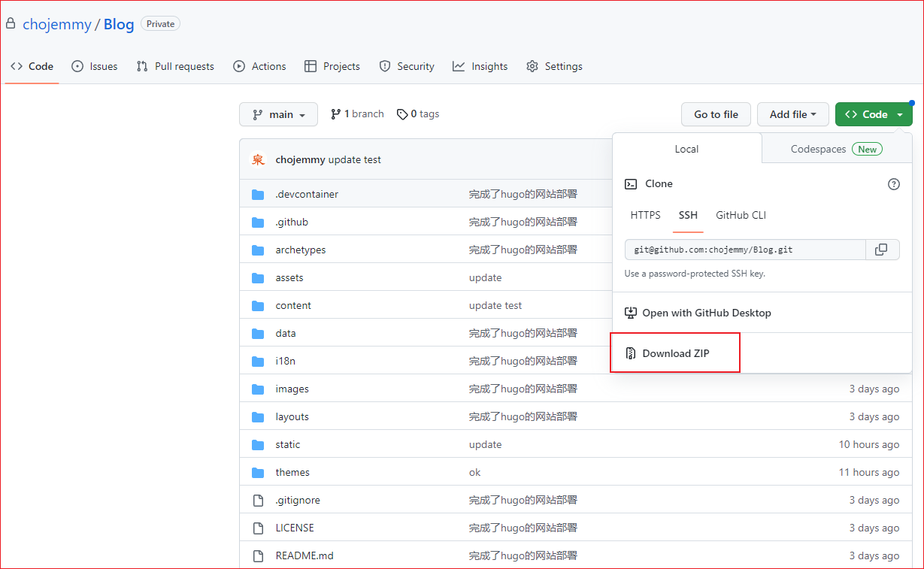Click the SSH clone URL field

pyautogui.click(x=745, y=250)
